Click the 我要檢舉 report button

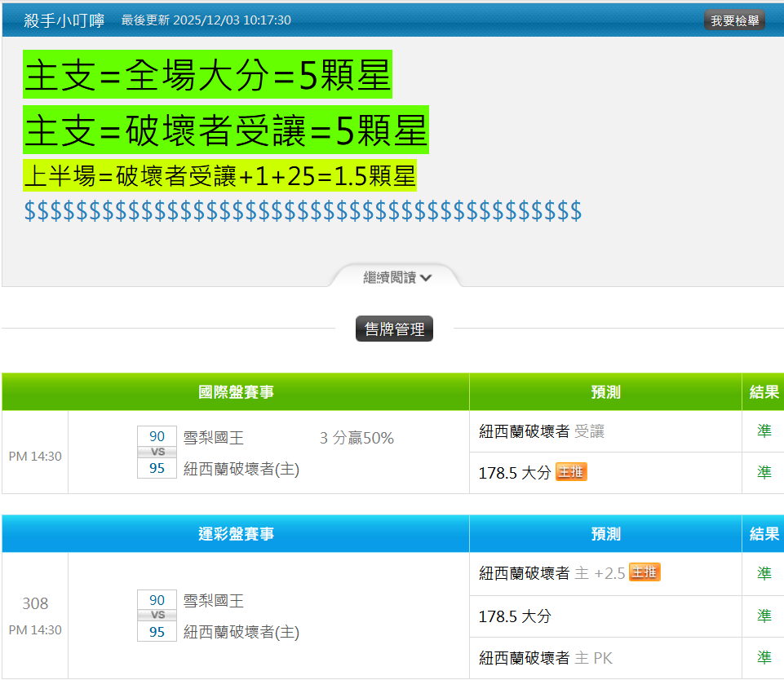point(734,20)
